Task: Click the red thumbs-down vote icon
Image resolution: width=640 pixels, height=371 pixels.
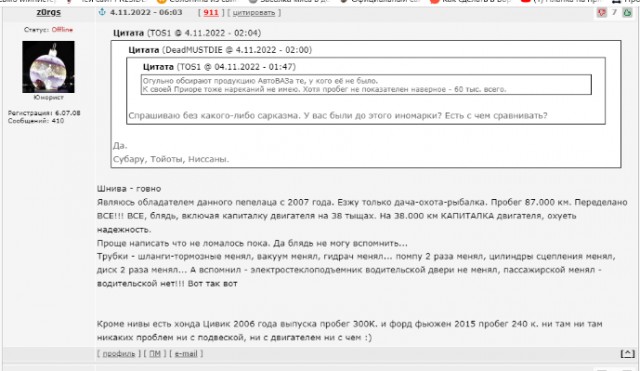Action: pos(602,13)
